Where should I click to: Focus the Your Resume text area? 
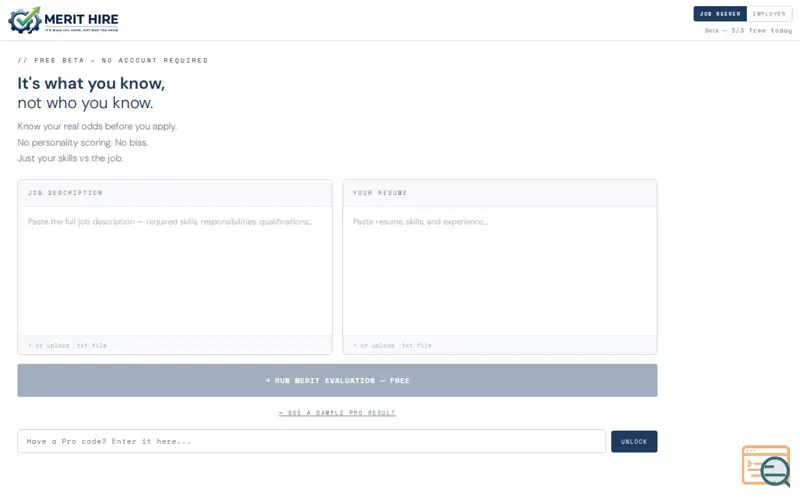click(x=500, y=271)
